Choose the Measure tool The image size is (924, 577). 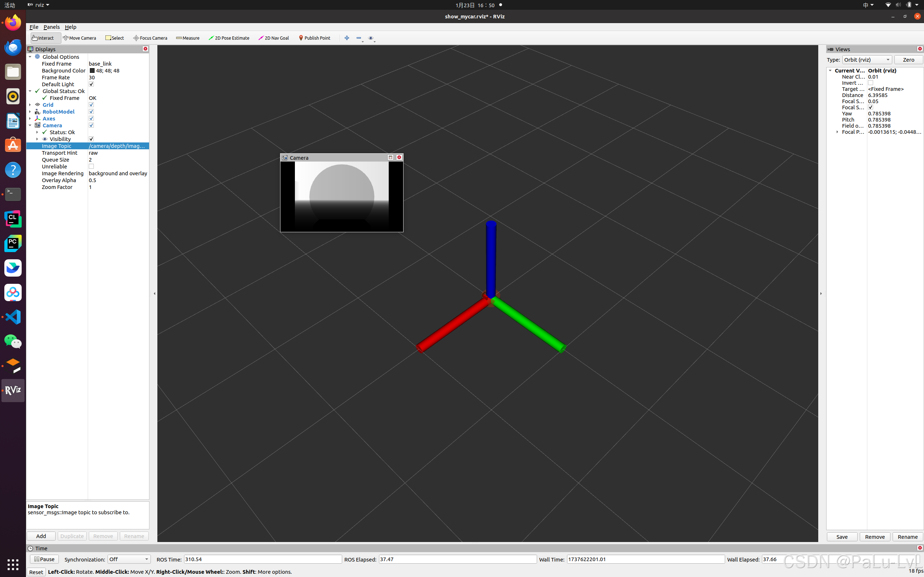coord(188,38)
